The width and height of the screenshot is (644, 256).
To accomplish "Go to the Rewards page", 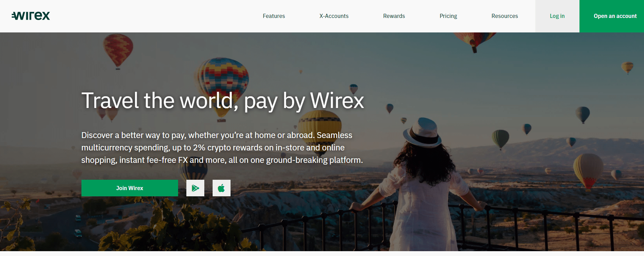I will (394, 16).
